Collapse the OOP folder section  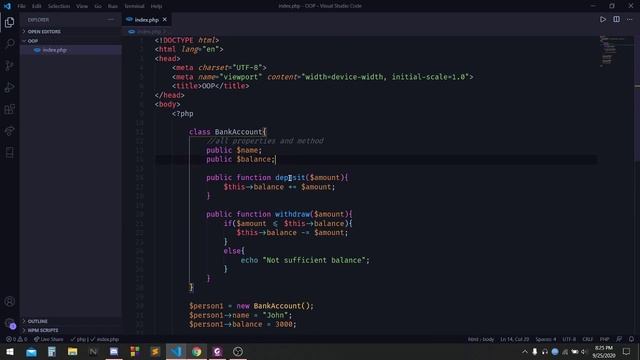[33, 41]
